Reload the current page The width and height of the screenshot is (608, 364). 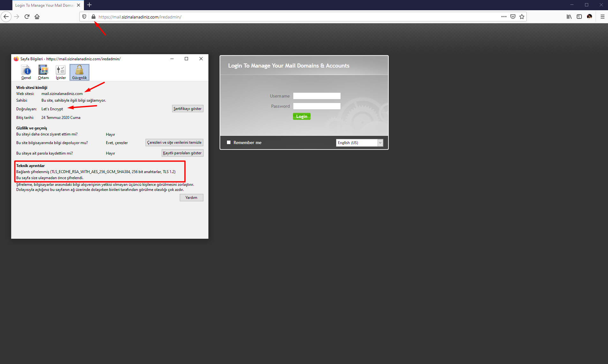click(x=27, y=17)
